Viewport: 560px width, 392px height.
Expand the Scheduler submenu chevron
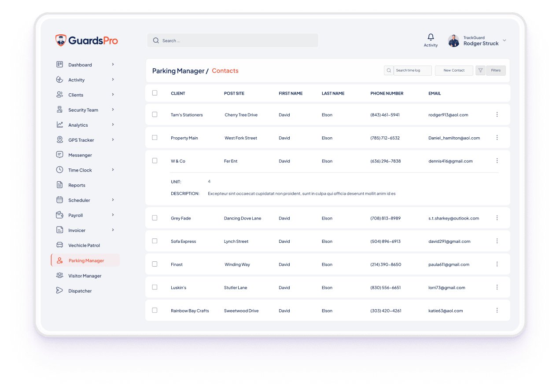[113, 200]
